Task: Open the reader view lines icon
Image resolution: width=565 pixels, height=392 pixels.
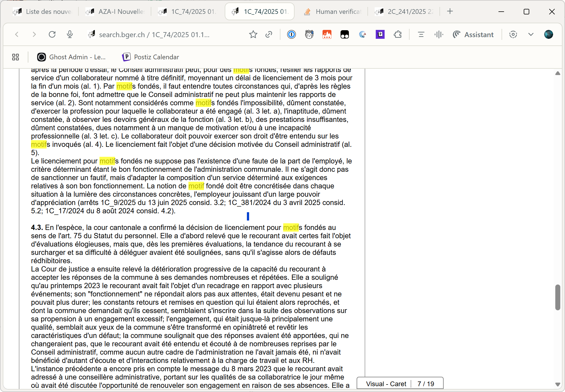Action: pyautogui.click(x=421, y=34)
